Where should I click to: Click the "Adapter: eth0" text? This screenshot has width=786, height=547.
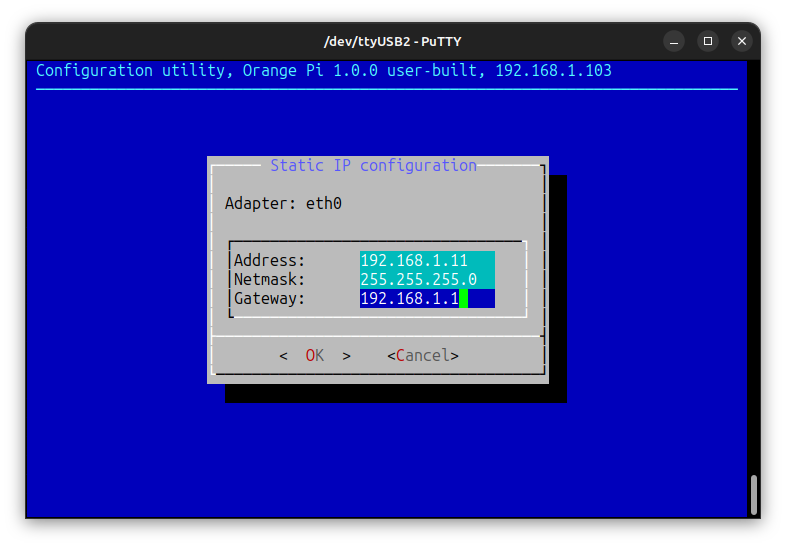tap(283, 204)
